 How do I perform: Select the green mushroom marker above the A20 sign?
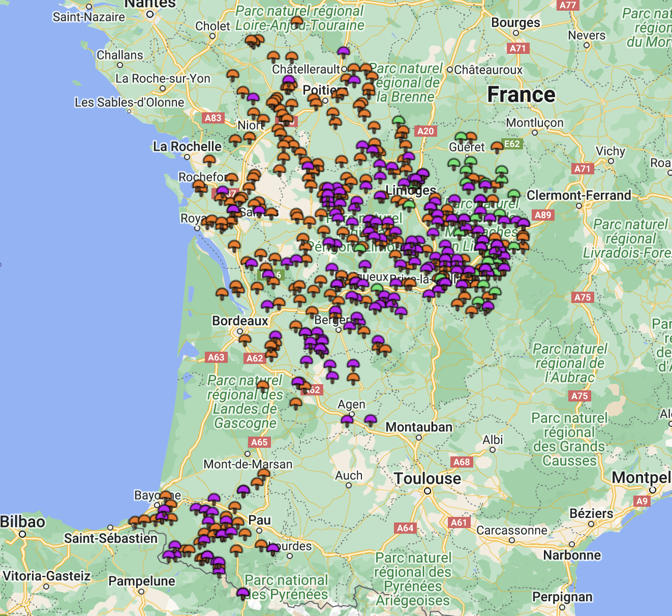399,121
